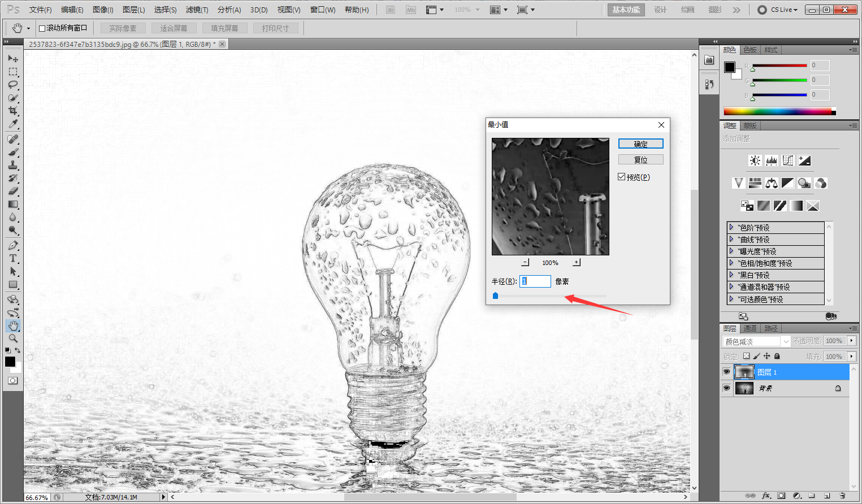The height and width of the screenshot is (504, 862).
Task: Expand the "黑白"预设 presets
Action: tap(731, 275)
